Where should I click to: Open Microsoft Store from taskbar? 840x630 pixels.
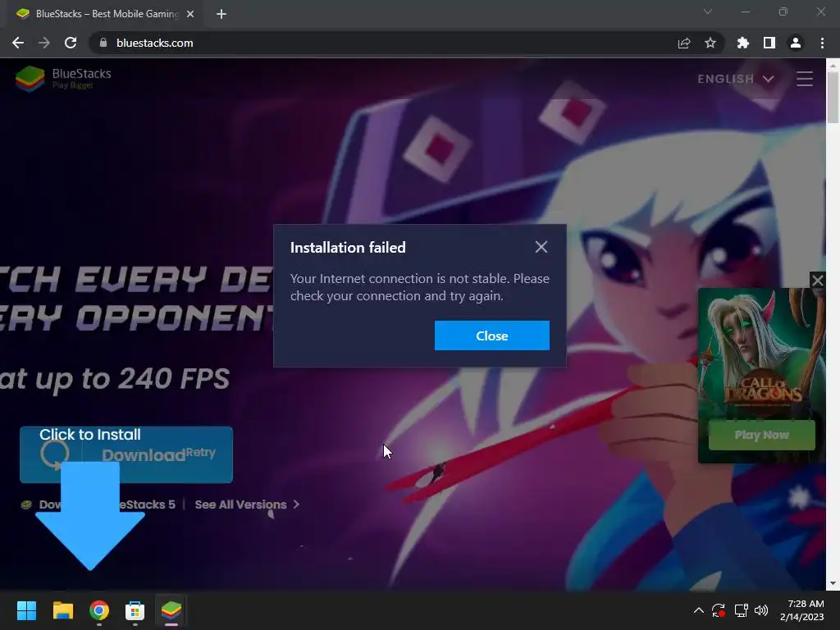pyautogui.click(x=135, y=610)
